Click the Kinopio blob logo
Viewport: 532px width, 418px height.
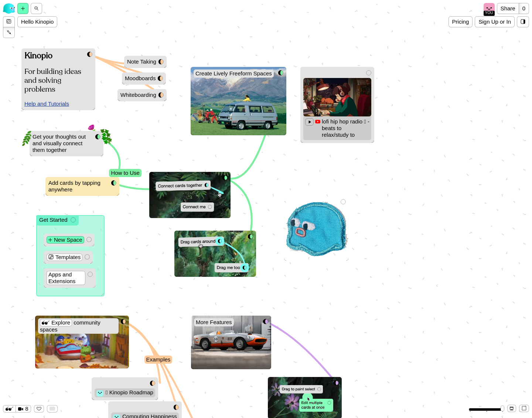9,8
